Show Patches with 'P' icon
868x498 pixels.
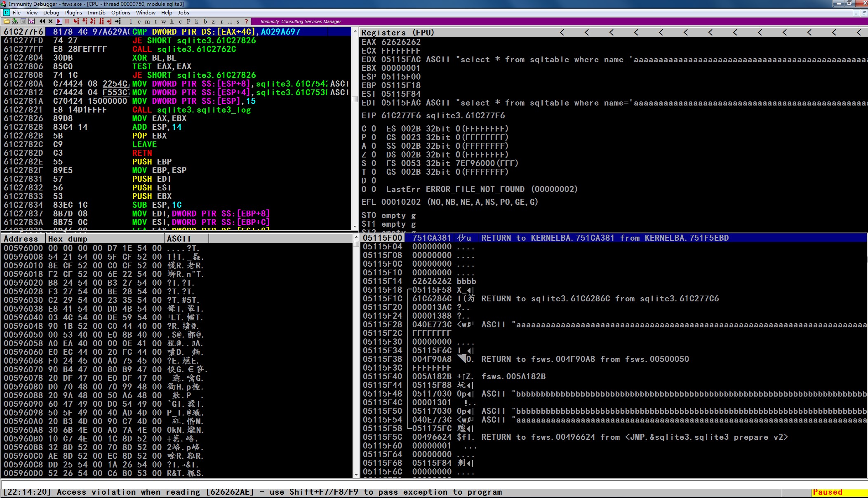[x=188, y=21]
